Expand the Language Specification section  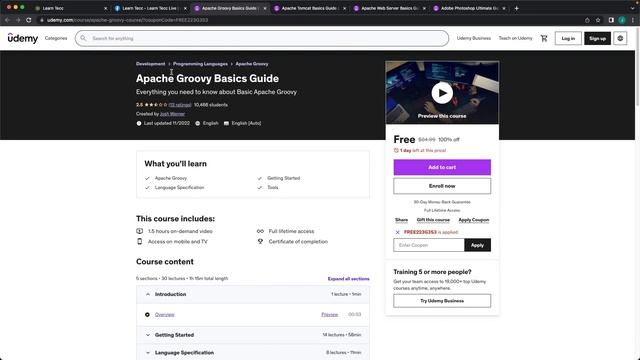click(x=253, y=353)
